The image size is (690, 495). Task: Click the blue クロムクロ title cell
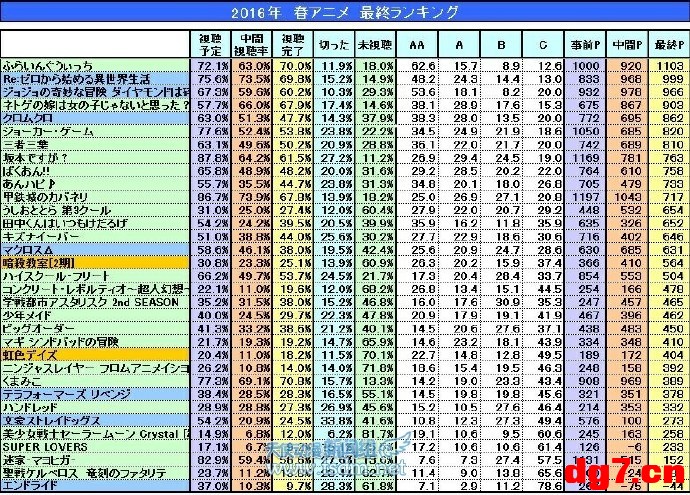tap(95, 118)
